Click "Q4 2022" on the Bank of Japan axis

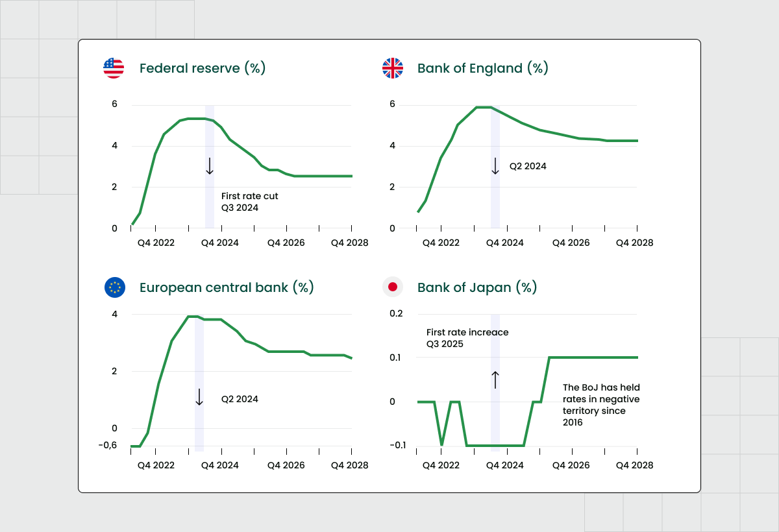[x=441, y=465]
